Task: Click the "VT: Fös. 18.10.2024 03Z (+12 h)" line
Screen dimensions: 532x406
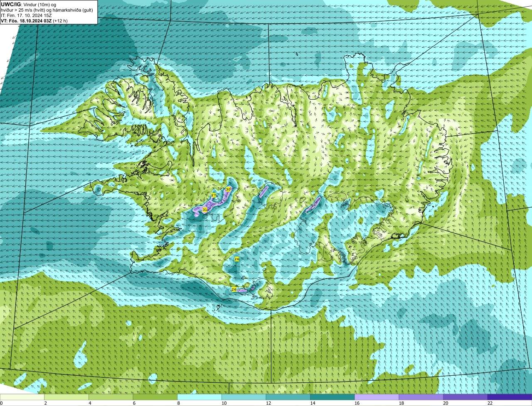Action: pyautogui.click(x=34, y=20)
